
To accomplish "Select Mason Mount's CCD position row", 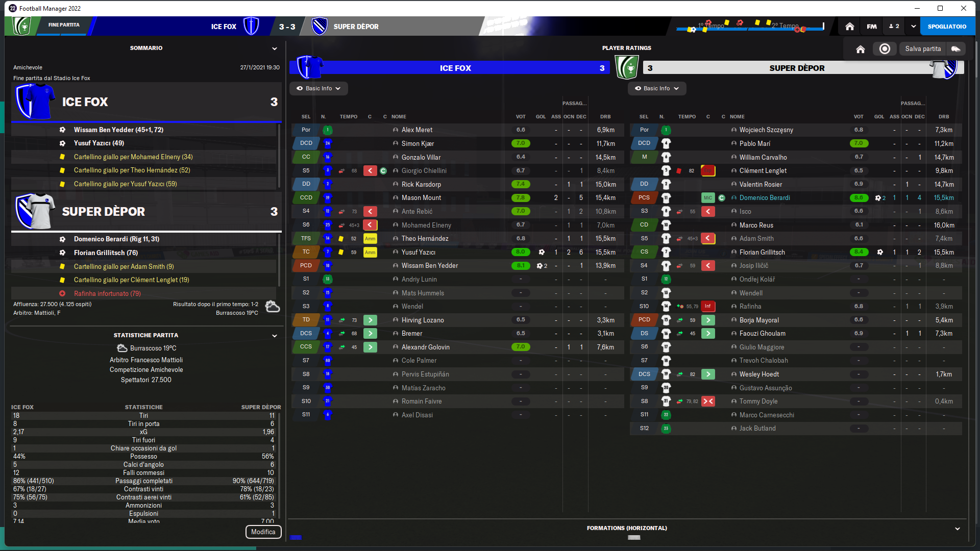I will (x=306, y=198).
